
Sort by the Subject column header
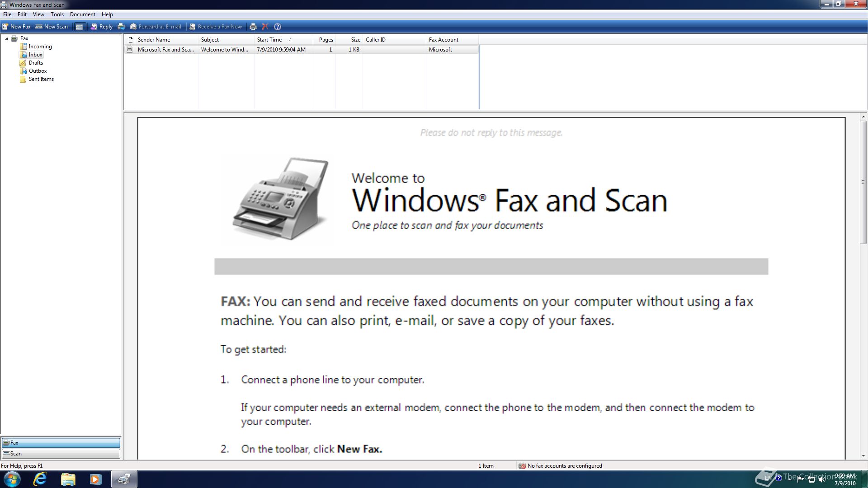(226, 40)
